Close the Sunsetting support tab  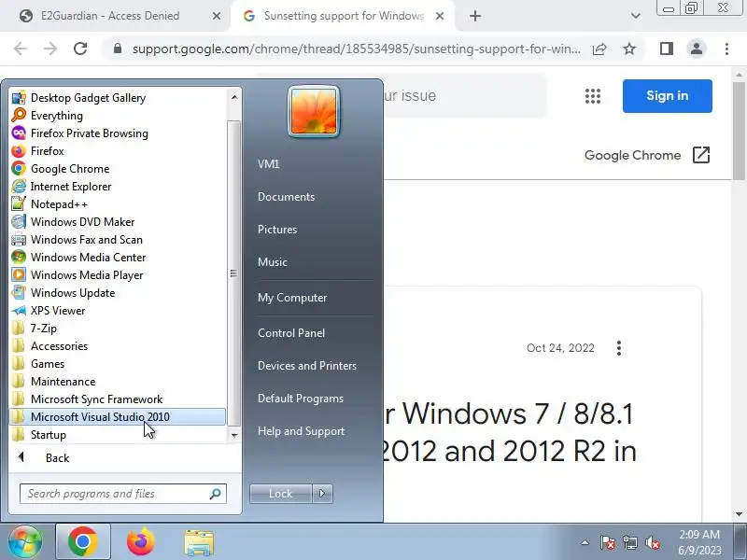point(440,16)
